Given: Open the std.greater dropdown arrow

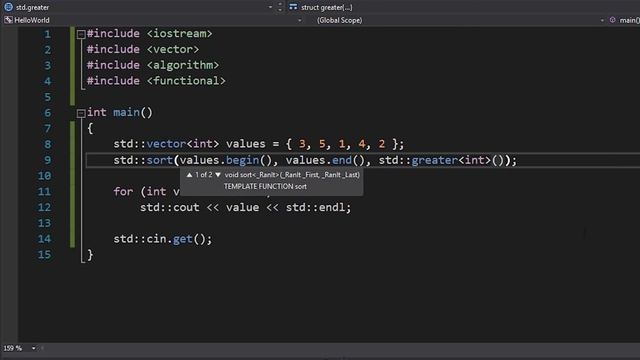Looking at the screenshot, I should pyautogui.click(x=270, y=7).
